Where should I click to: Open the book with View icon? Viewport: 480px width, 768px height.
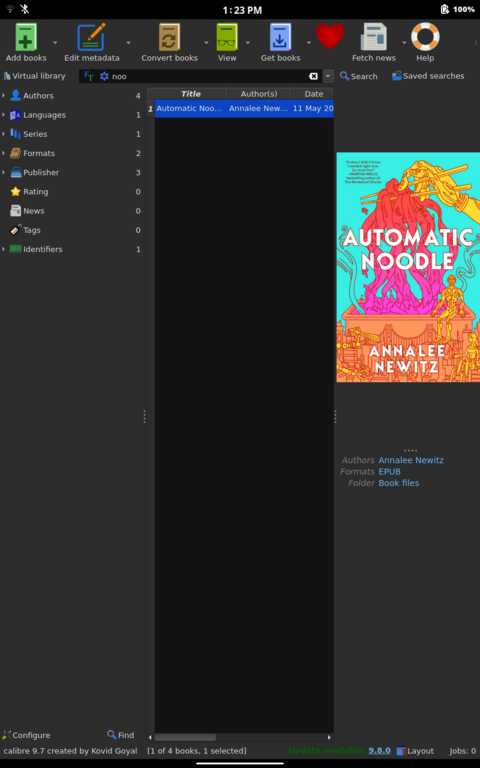pos(227,37)
